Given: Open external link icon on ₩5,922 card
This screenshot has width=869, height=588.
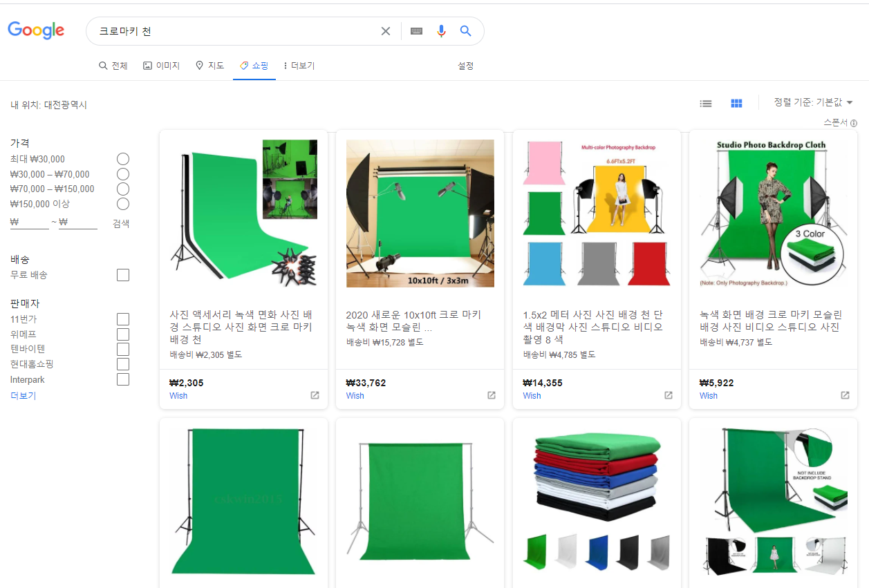Looking at the screenshot, I should point(845,395).
